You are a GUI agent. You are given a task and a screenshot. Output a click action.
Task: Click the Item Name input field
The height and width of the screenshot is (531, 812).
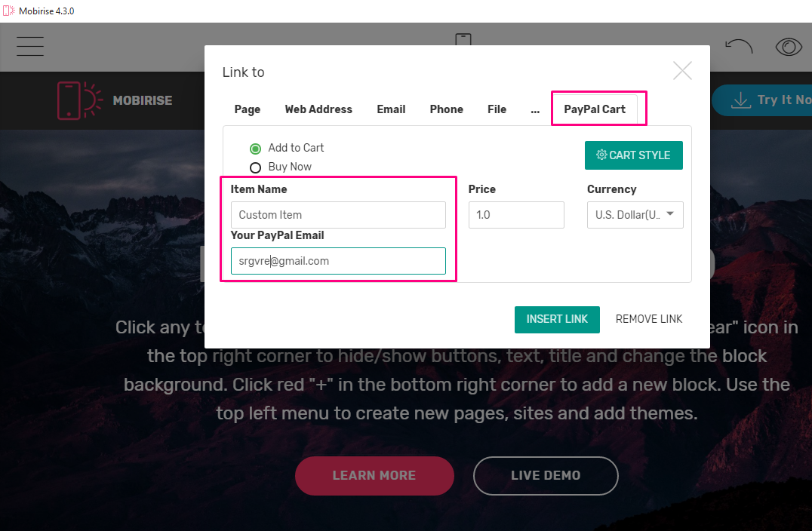pos(338,215)
